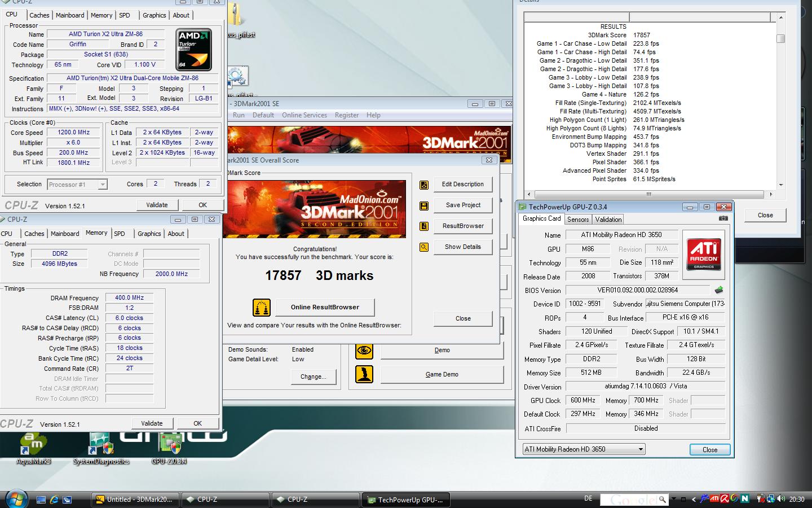812x508 pixels.
Task: Click the Edit Description button
Action: point(463,185)
